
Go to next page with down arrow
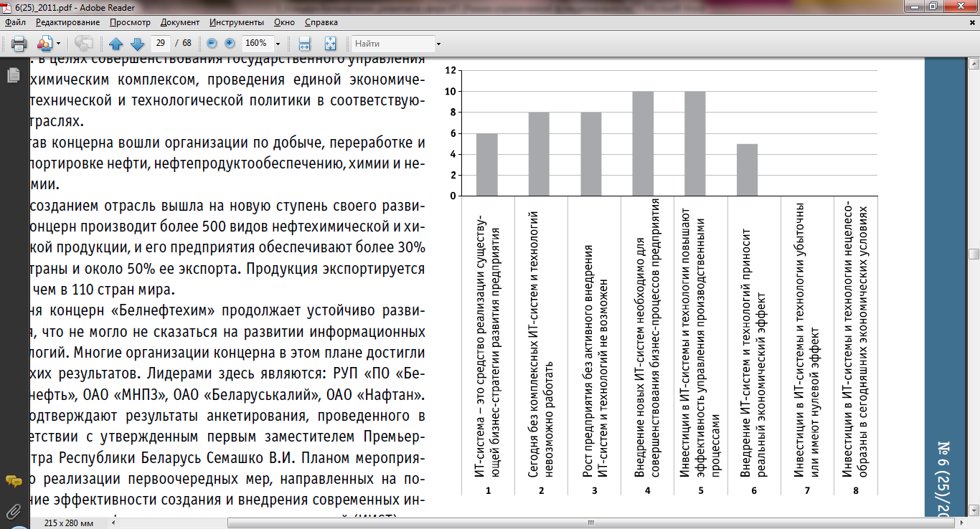(137, 43)
